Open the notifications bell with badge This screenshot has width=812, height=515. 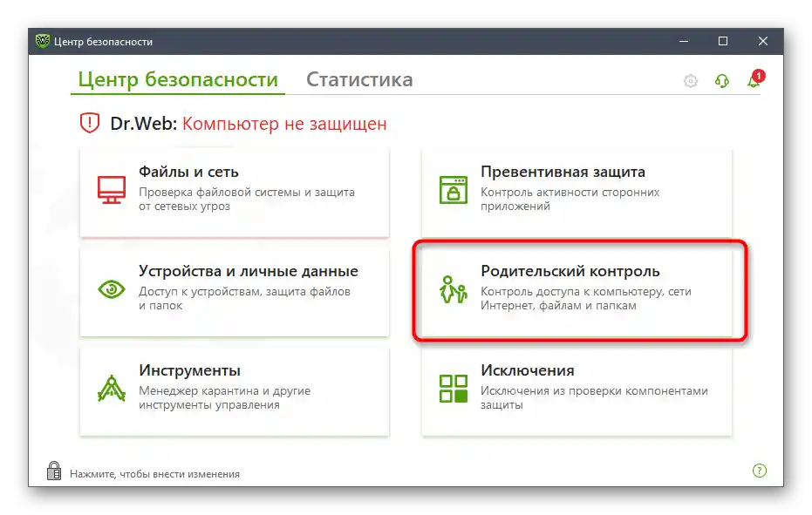(755, 79)
